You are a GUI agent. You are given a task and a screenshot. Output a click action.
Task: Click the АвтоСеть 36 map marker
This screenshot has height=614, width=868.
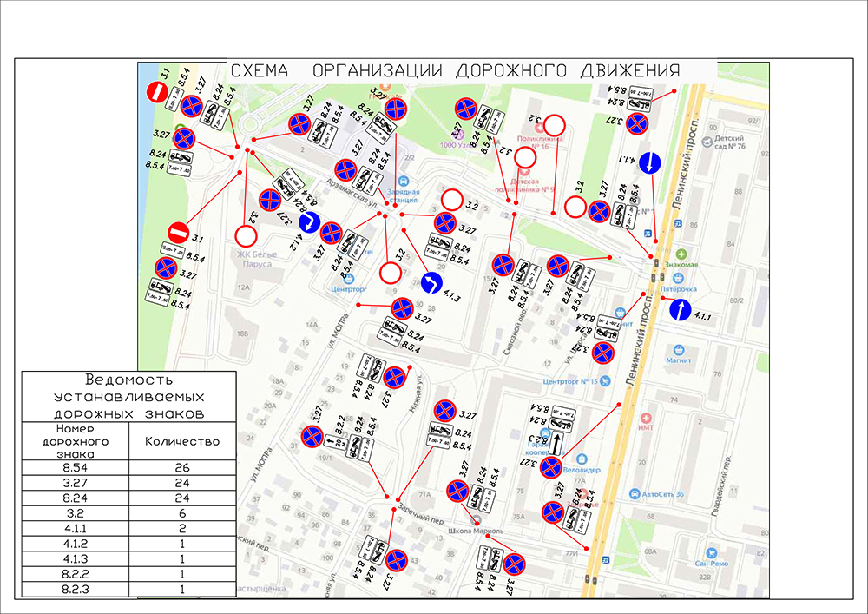[x=635, y=493]
